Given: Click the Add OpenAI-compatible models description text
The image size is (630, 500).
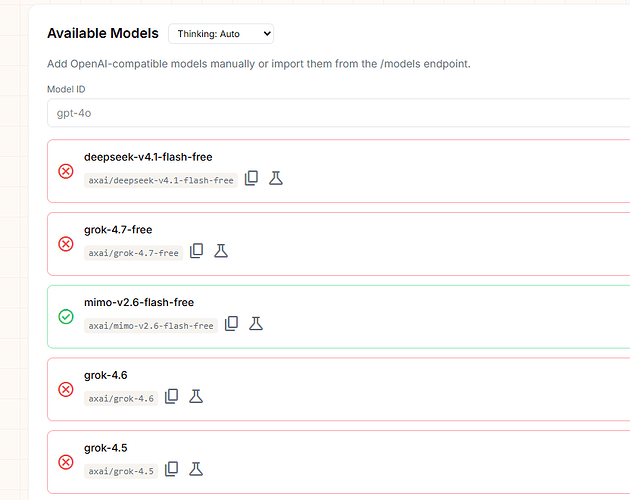Looking at the screenshot, I should pos(259,64).
